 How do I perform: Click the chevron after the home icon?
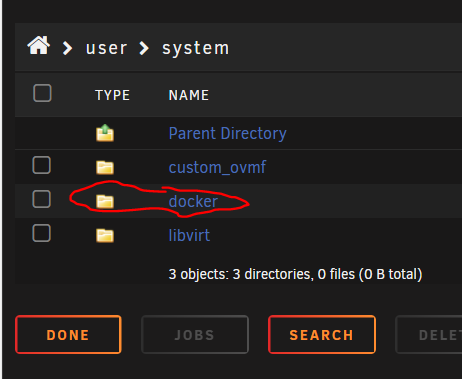pyautogui.click(x=68, y=48)
